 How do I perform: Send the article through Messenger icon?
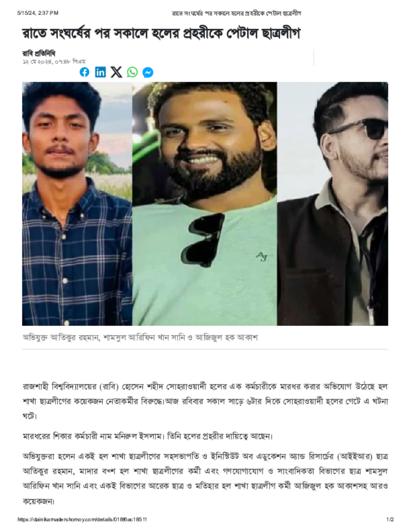click(x=148, y=72)
